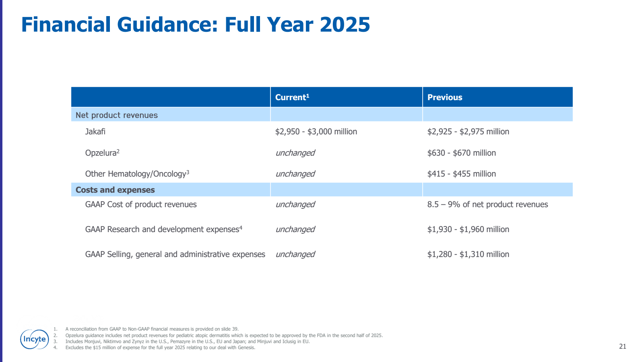This screenshot has width=644, height=362.
Task: Select Jakafi previous guidance '$2,925 - $2,975 million'
Action: point(468,132)
